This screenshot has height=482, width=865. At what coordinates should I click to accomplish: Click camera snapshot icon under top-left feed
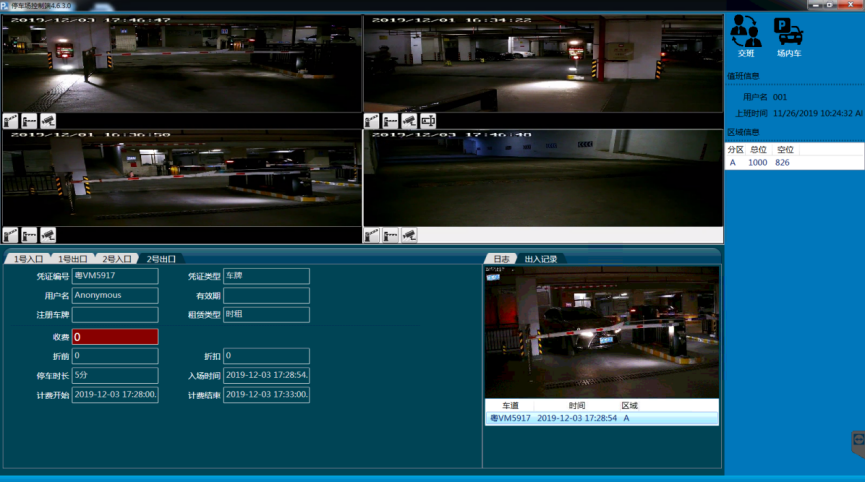point(47,120)
